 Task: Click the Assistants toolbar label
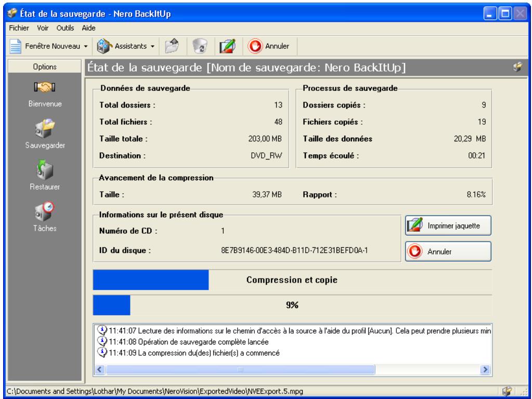click(x=131, y=46)
